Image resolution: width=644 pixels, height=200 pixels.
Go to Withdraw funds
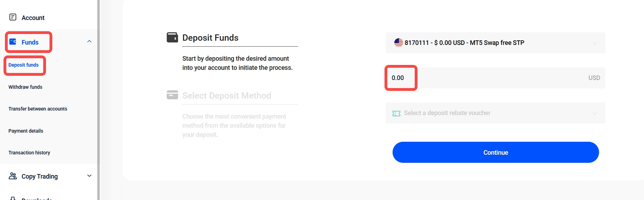pyautogui.click(x=25, y=87)
